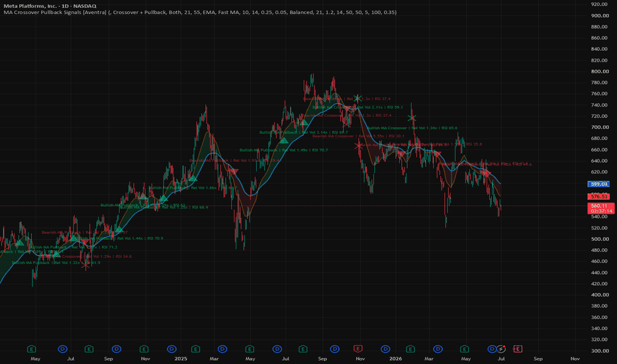Select the label ending 'RSI 34.8'
617x364 pixels.
pos(87,257)
